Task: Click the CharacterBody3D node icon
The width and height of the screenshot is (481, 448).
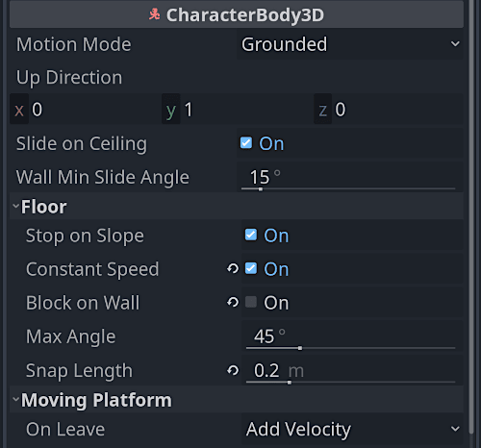Action: point(154,14)
